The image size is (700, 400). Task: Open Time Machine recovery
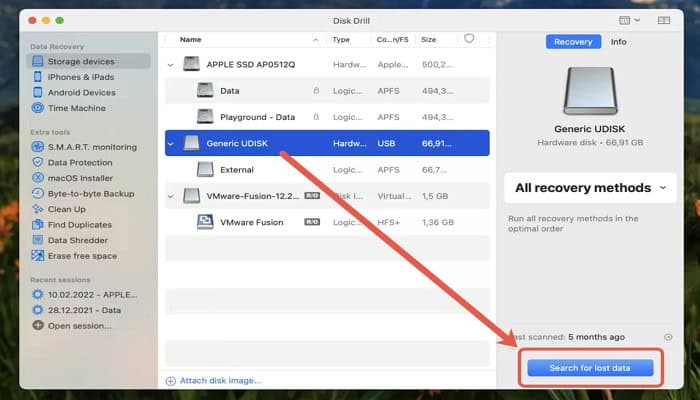(x=76, y=108)
